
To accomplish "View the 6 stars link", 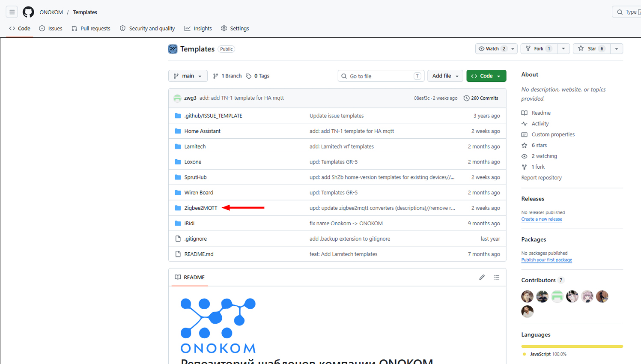I will click(x=534, y=146).
